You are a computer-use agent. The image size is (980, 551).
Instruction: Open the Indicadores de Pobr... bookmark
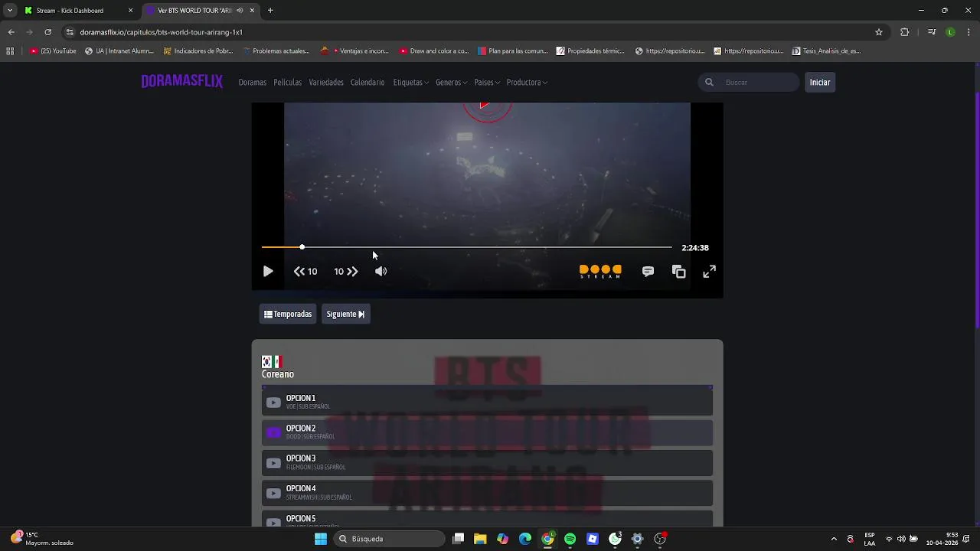pos(198,51)
